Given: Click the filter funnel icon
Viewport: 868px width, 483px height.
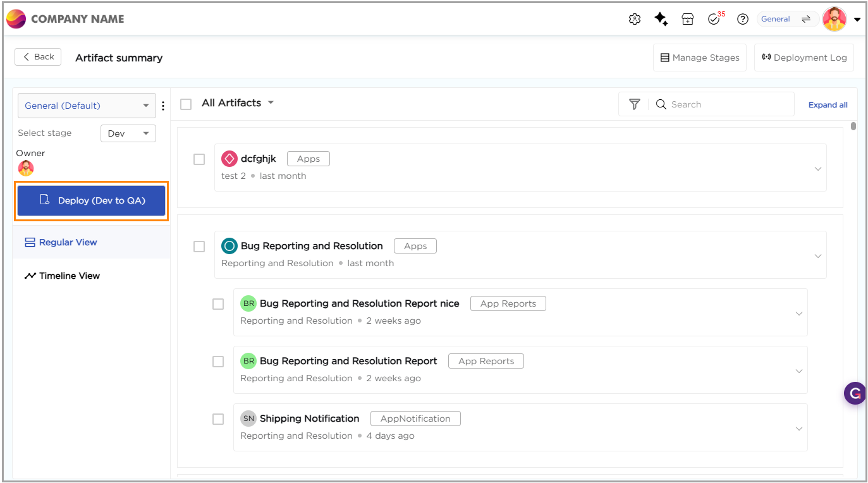Looking at the screenshot, I should (635, 104).
